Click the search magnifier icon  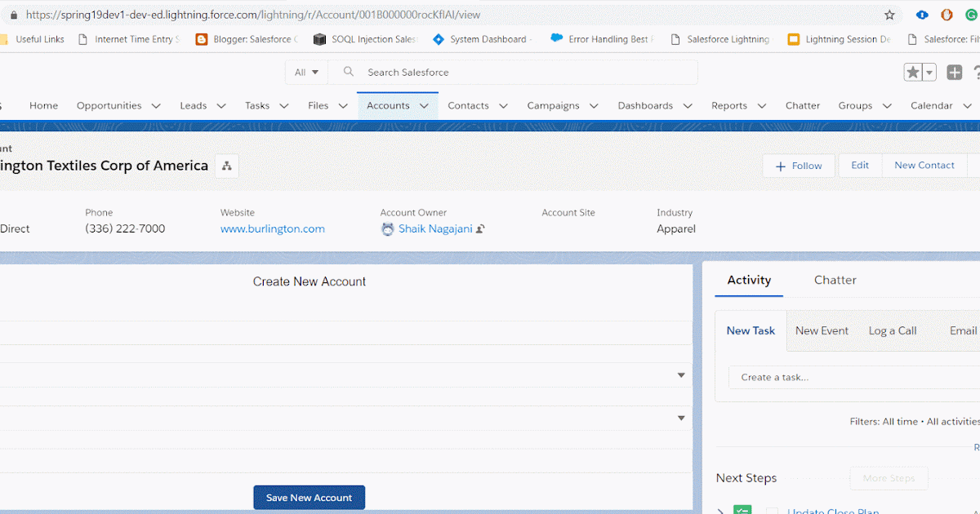[348, 72]
